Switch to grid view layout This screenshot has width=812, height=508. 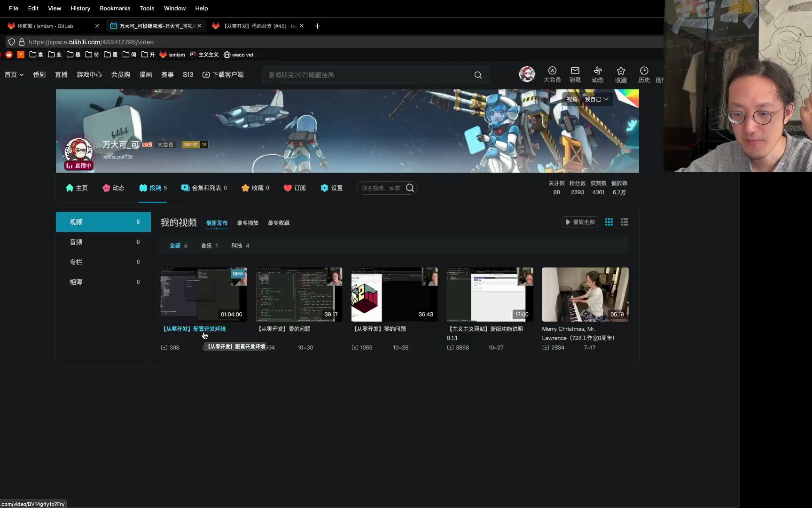pos(609,222)
